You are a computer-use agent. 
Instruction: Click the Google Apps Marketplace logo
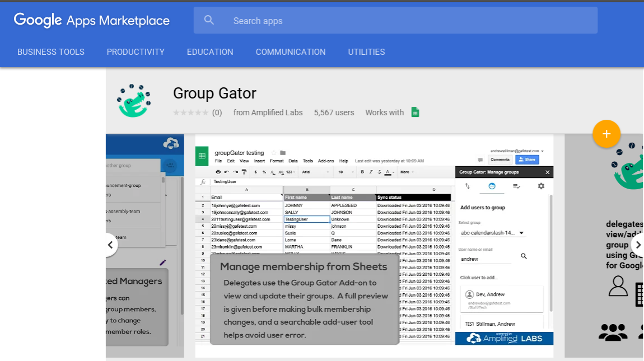92,21
